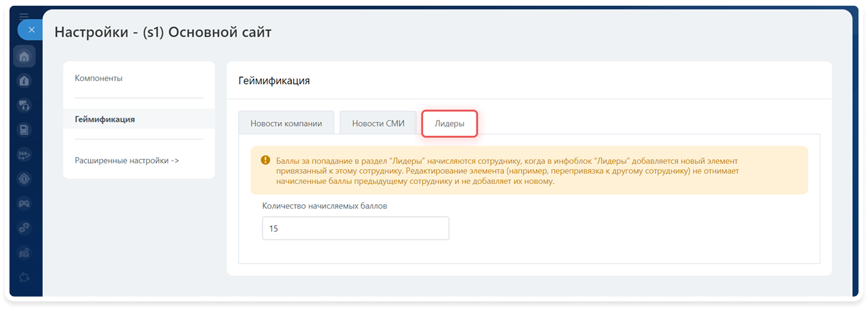Click the Геймификация section heading
This screenshot has height=310, width=868.
point(274,81)
